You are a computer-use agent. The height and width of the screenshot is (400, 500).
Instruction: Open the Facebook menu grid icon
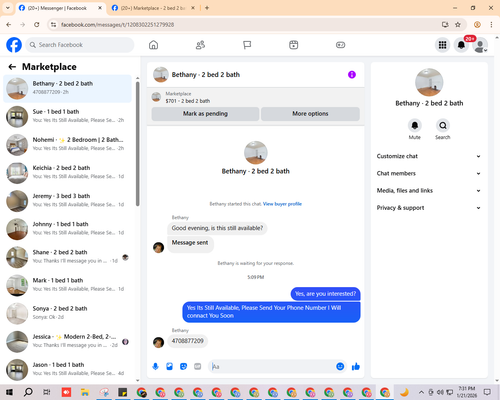tap(442, 45)
